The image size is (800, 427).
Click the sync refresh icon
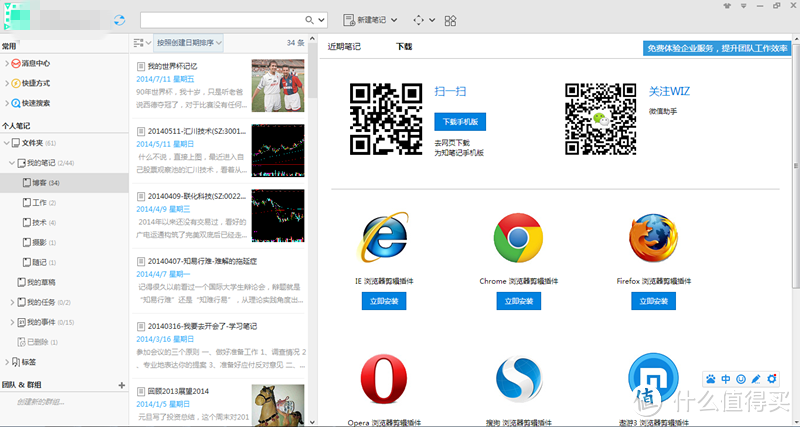119,20
